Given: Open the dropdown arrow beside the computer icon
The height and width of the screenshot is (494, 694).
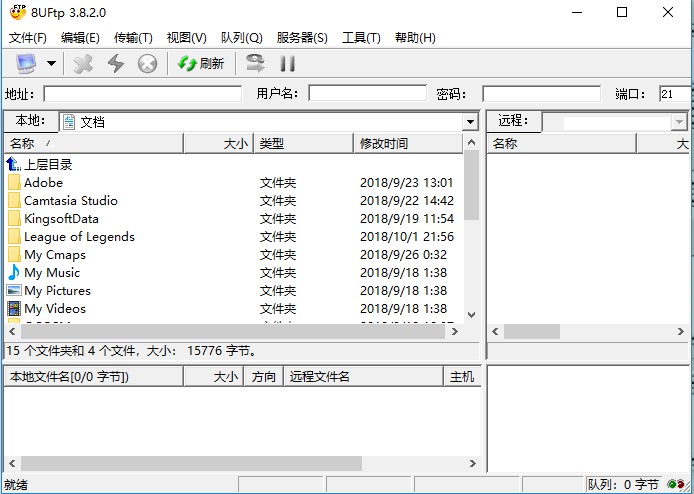Looking at the screenshot, I should [x=51, y=64].
